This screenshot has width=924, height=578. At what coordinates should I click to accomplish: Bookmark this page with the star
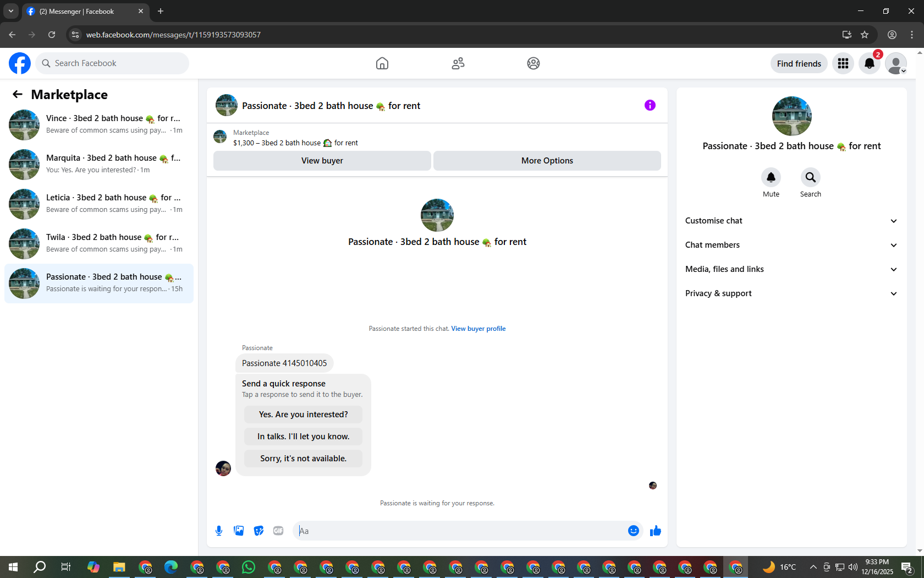tap(865, 35)
